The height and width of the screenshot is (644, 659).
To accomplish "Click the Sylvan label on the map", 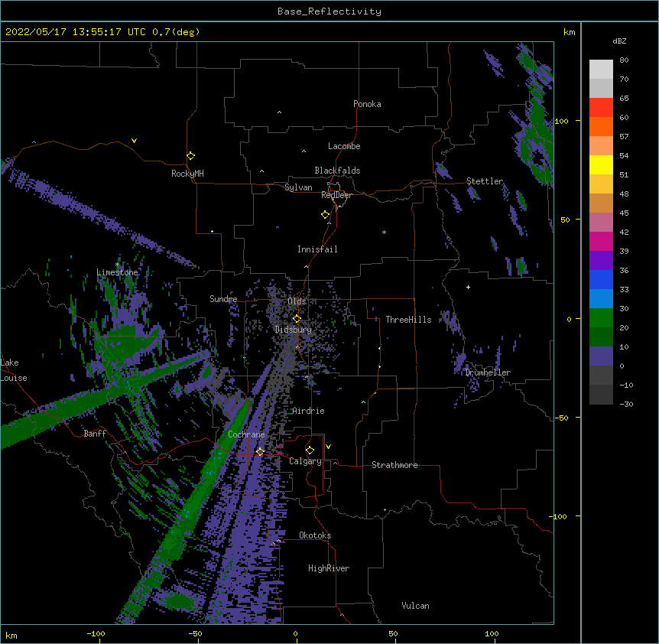I will (298, 187).
